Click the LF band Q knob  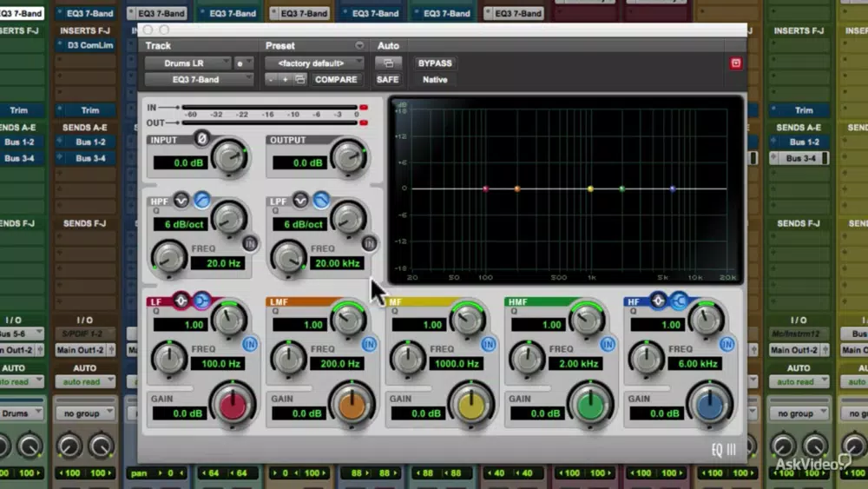point(229,320)
